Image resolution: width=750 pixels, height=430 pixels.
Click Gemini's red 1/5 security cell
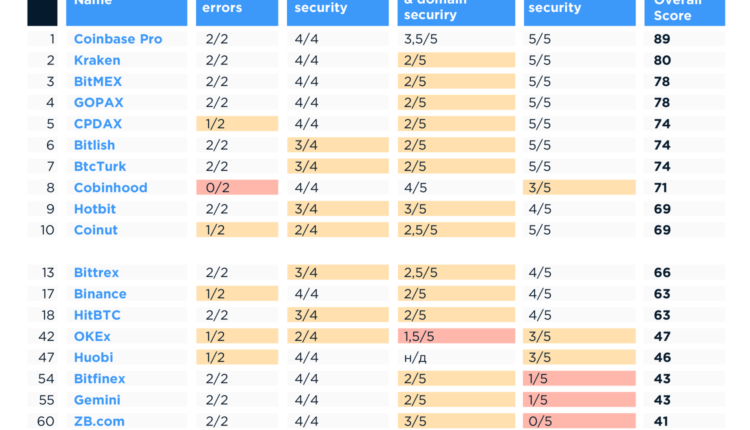pyautogui.click(x=579, y=399)
